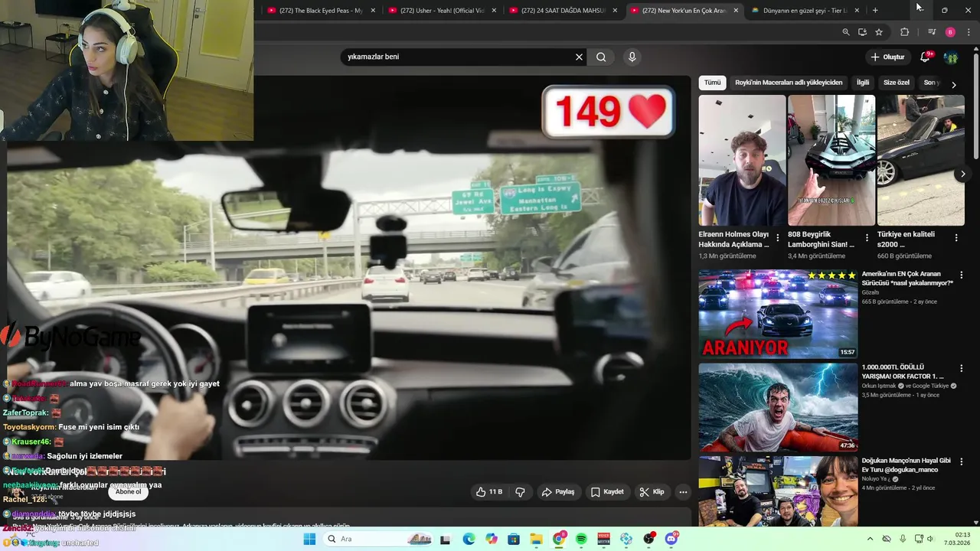Screen dimensions: 980x551
Task: Select the Royki'nin Maceraları adlı yükleyiciden chip
Action: 789,83
